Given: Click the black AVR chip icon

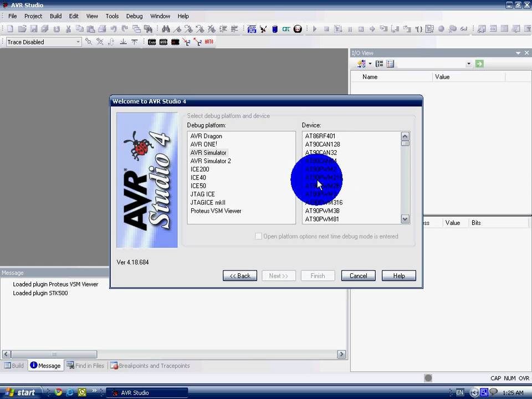Looking at the screenshot, I should (x=163, y=42).
